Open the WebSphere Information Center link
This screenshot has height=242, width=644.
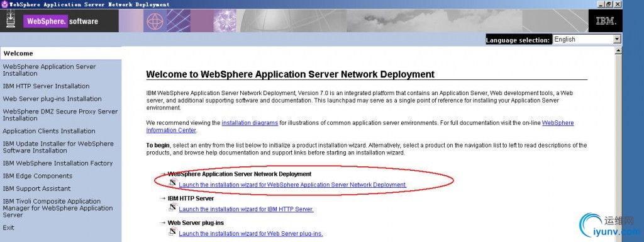(558, 123)
